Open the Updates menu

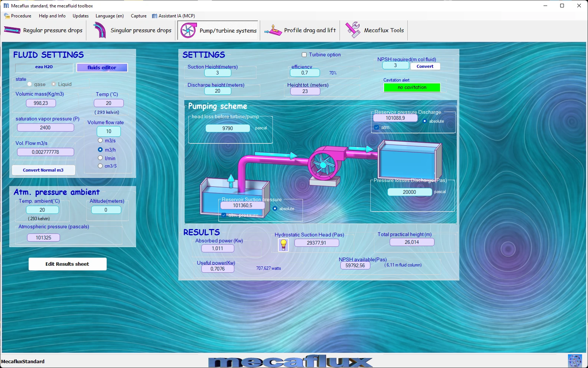[80, 16]
